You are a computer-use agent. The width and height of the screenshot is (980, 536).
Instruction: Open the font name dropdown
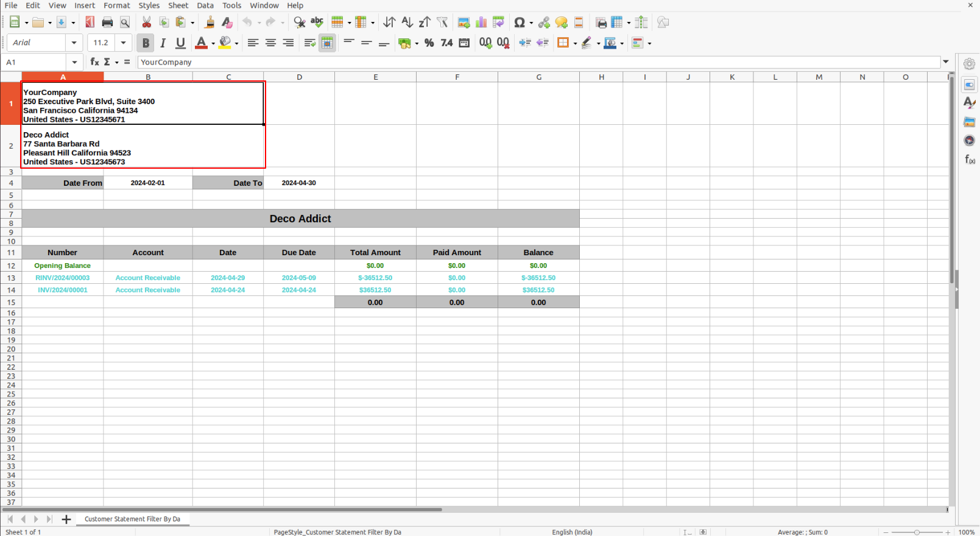[x=74, y=43]
